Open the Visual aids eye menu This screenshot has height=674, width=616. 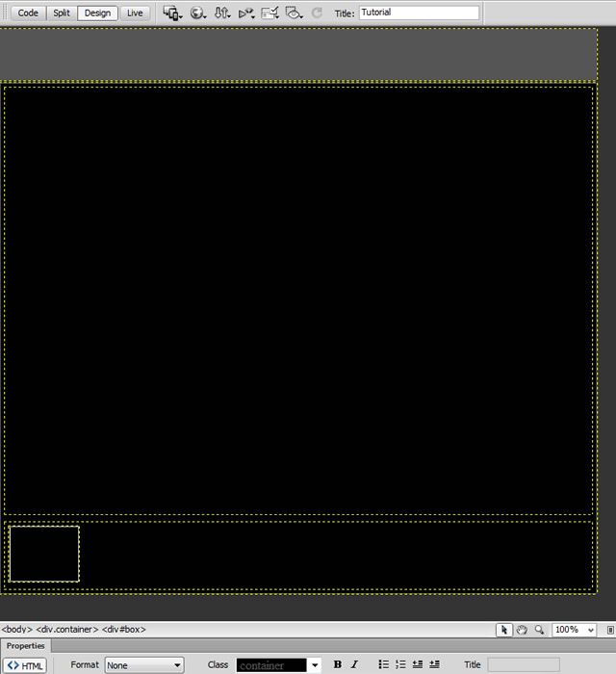295,13
